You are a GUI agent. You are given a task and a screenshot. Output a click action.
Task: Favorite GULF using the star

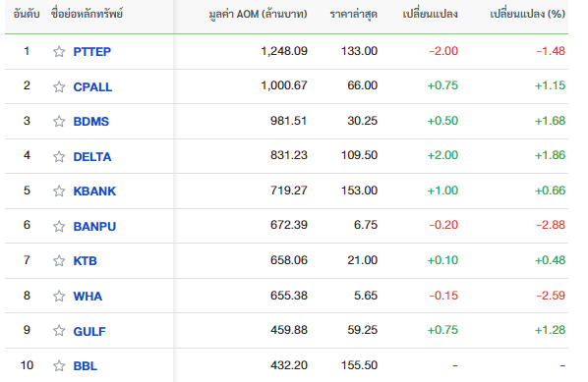pos(59,331)
